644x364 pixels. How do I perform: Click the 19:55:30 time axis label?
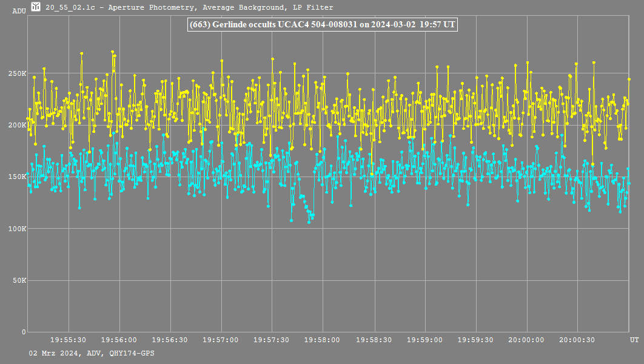click(x=68, y=340)
